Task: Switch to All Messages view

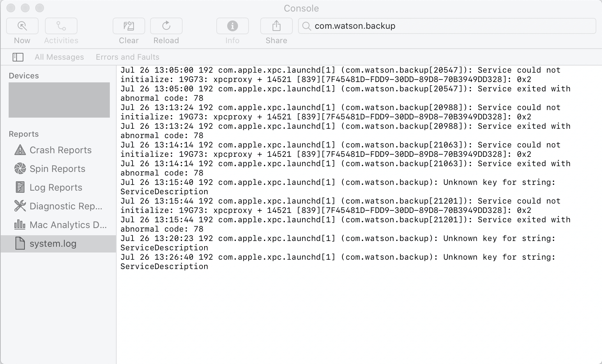Action: click(59, 57)
